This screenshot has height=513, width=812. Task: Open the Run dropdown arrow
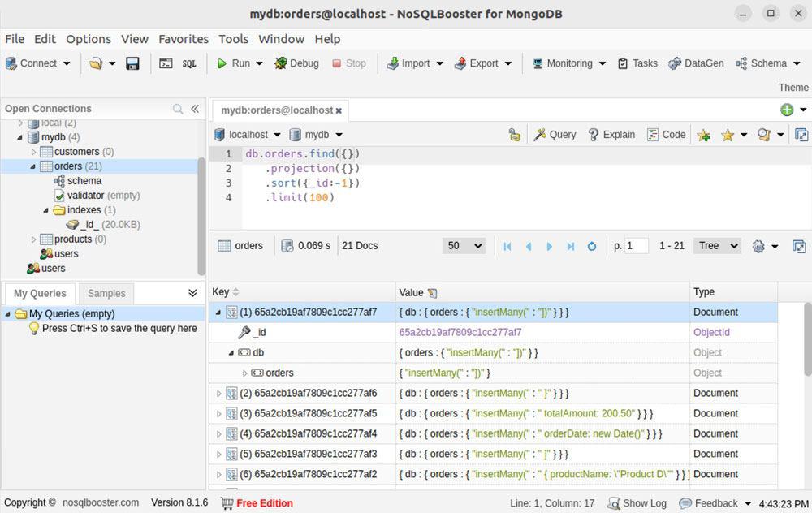coord(260,63)
